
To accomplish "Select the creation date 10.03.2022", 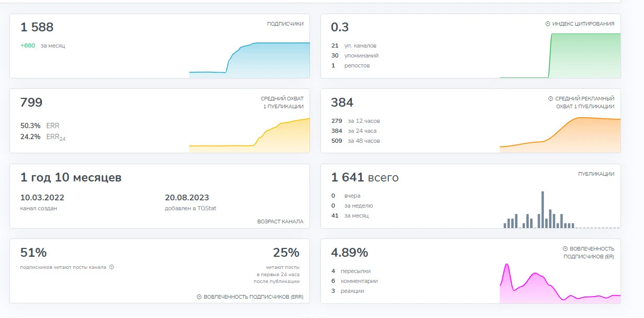I will tap(42, 198).
